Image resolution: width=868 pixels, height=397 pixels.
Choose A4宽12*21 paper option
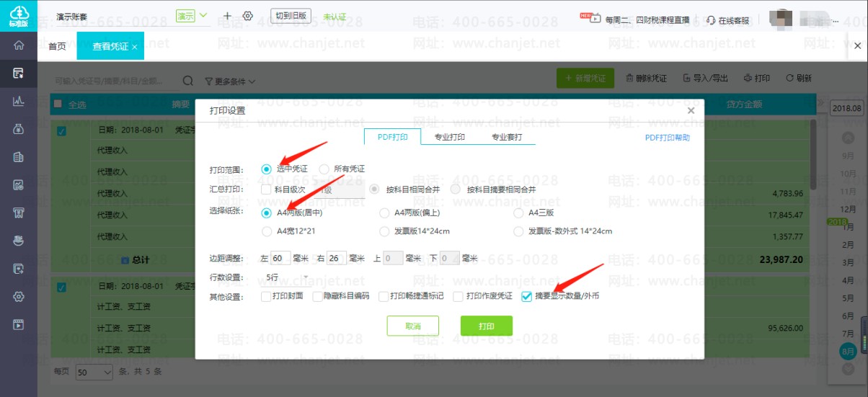tap(267, 232)
